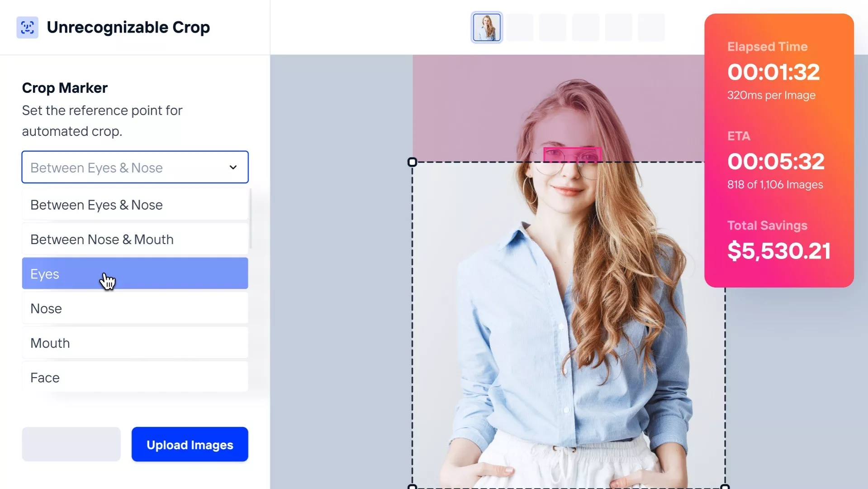Click the third empty thumbnail placeholder
868x489 pixels.
tap(585, 28)
